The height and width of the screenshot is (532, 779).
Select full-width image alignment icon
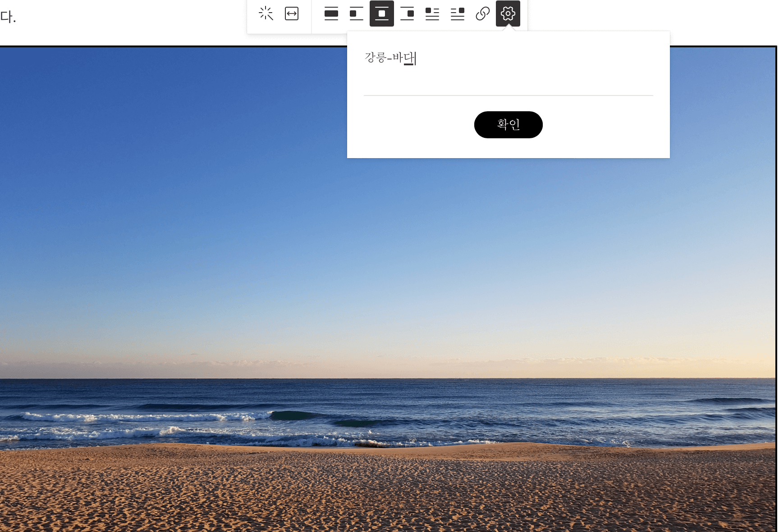[331, 14]
